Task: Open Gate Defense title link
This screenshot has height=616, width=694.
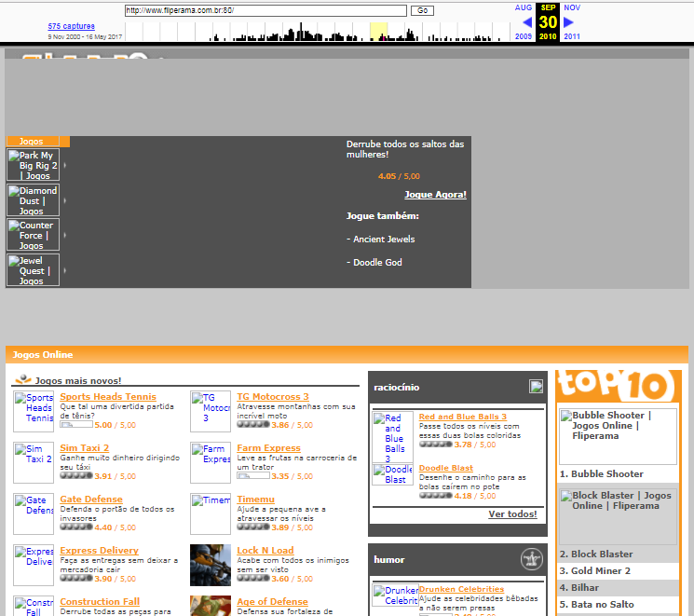Action: [x=91, y=500]
